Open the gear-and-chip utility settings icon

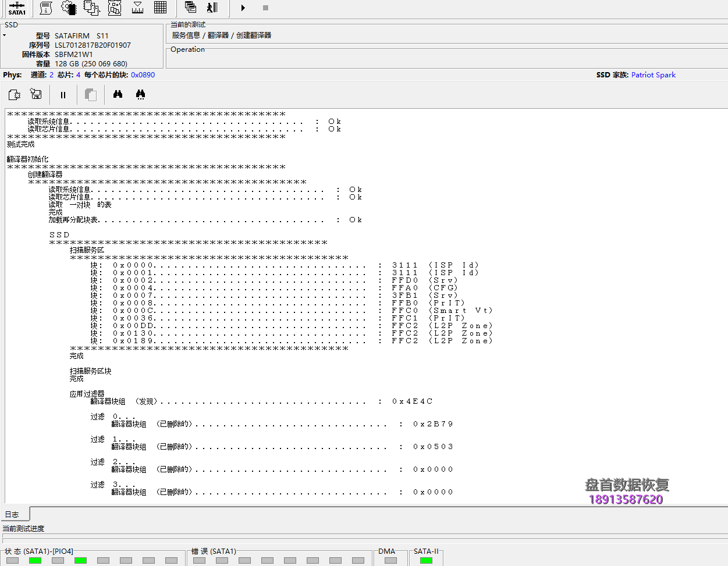69,8
